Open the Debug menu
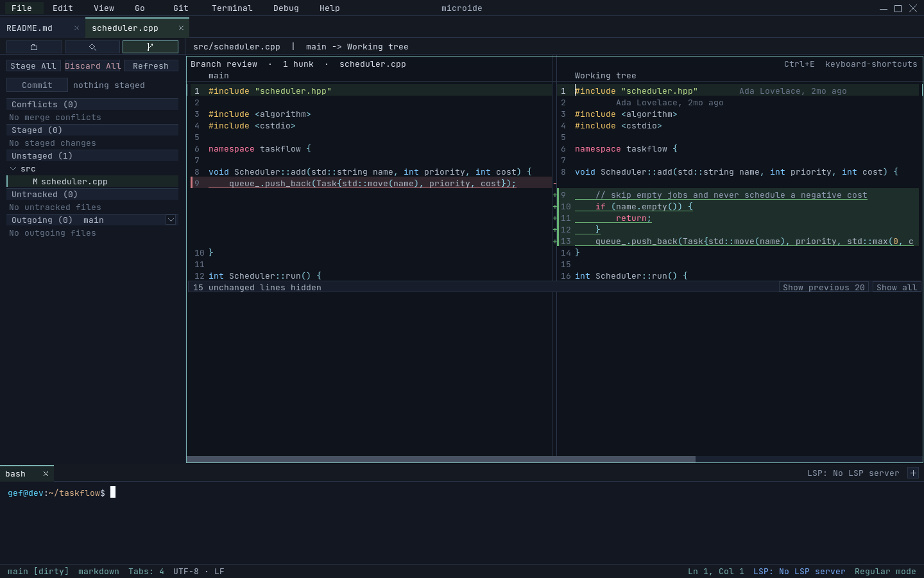The width and height of the screenshot is (924, 578). pos(286,8)
